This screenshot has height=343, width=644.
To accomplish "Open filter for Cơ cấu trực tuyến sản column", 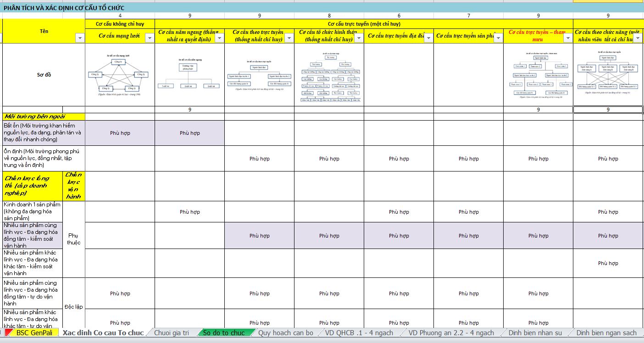I will pos(498,39).
